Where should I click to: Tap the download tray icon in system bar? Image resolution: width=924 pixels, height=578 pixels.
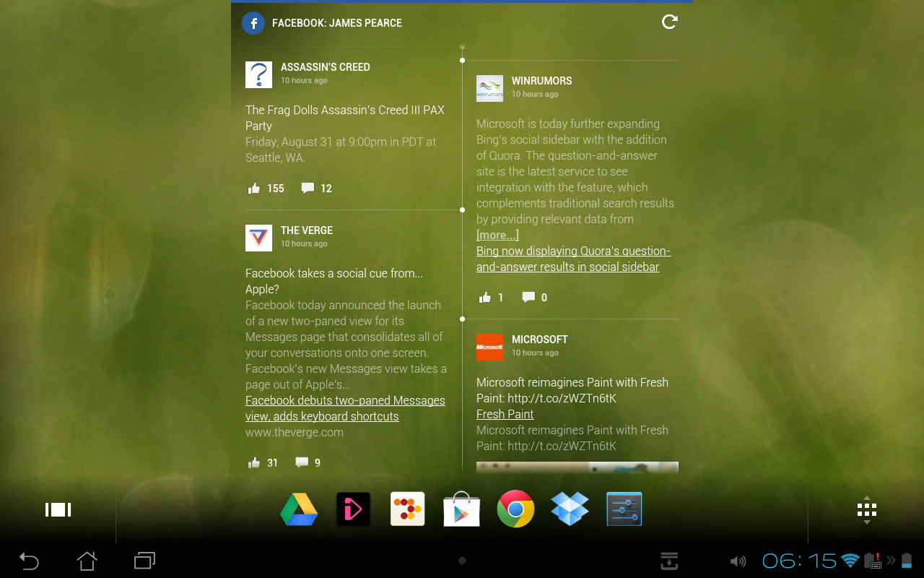point(669,561)
